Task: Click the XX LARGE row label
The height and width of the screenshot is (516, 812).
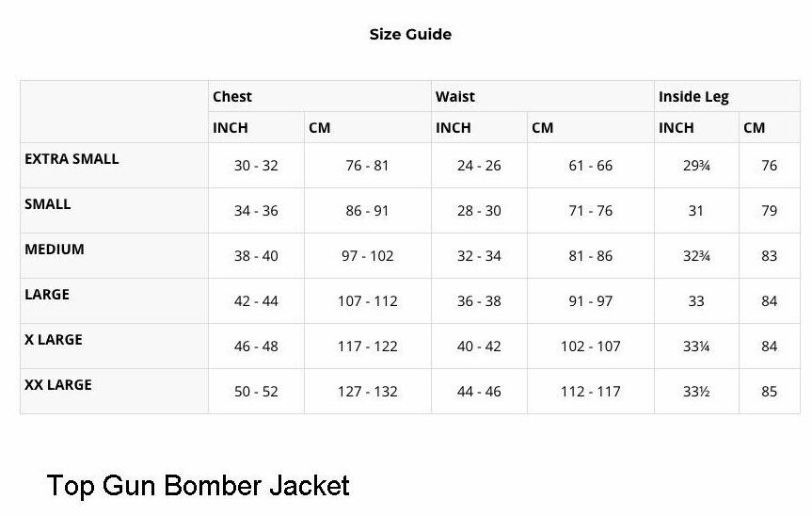Action: [x=58, y=384]
